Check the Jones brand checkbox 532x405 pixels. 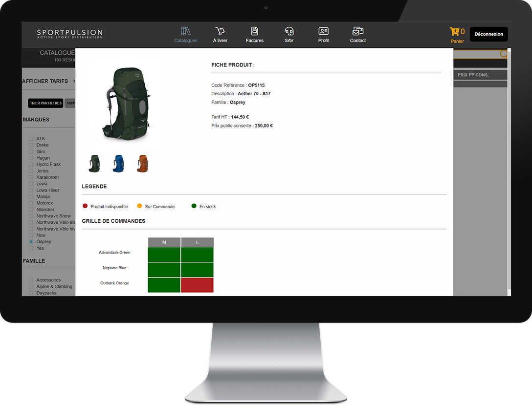tap(31, 171)
